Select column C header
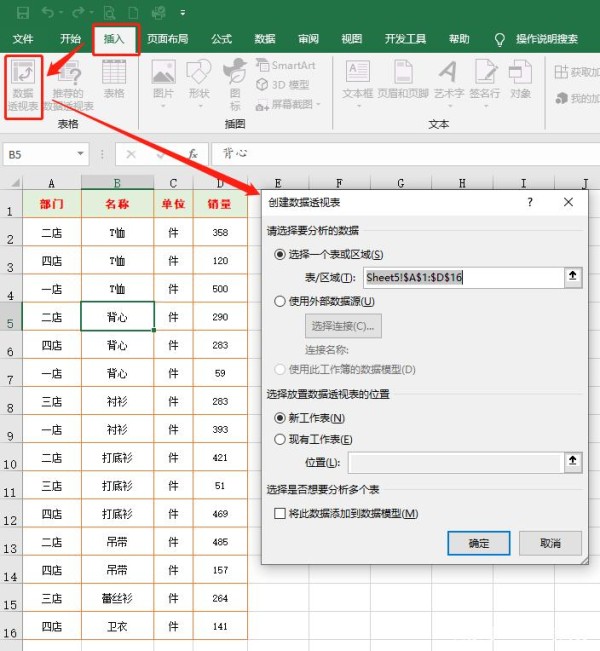This screenshot has width=600, height=651. click(x=173, y=183)
